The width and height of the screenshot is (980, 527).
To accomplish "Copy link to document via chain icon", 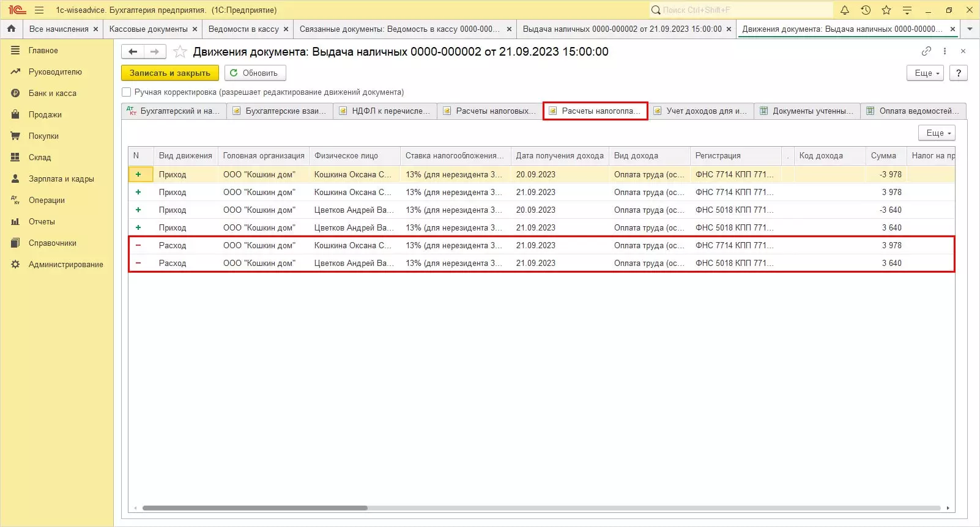I will tap(926, 51).
